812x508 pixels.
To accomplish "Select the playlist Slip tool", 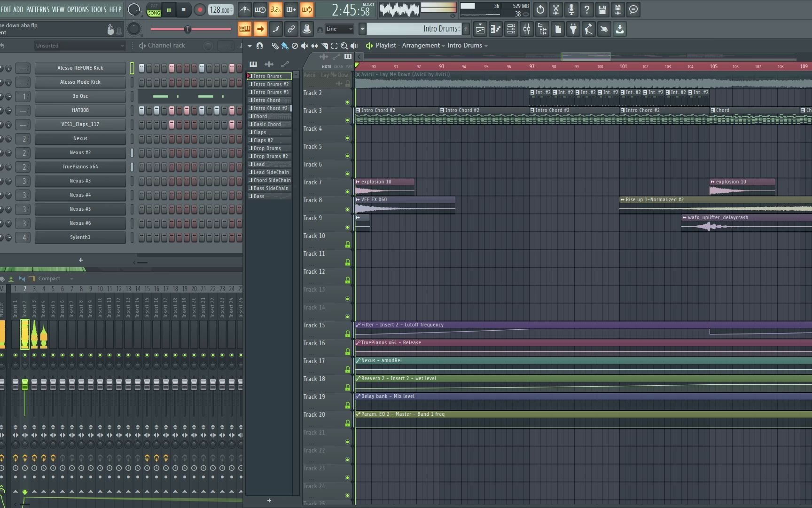I will click(x=314, y=46).
